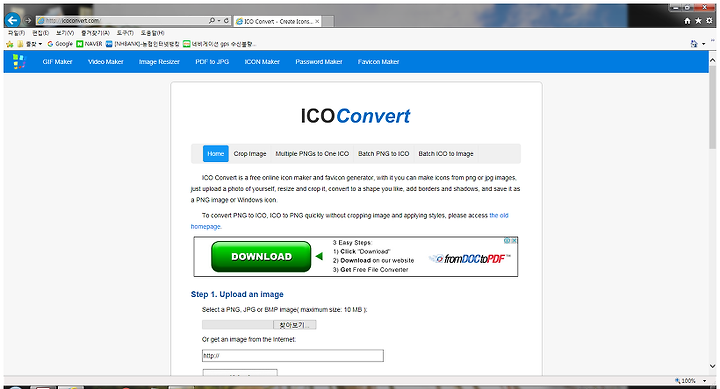Switch to the Batch PNG to ICO tab

pyautogui.click(x=383, y=154)
